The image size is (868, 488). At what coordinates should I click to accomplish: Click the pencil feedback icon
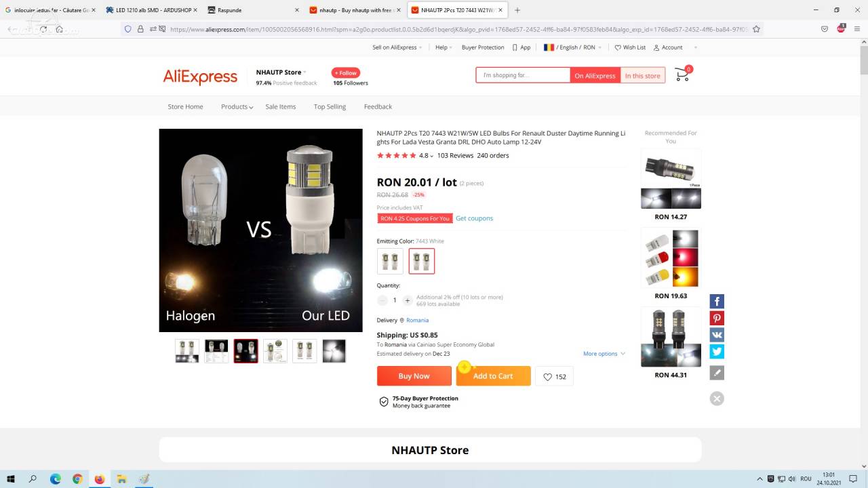tap(717, 373)
